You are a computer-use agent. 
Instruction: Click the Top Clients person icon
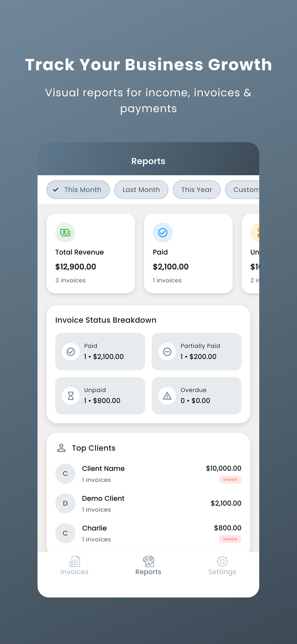coord(61,448)
